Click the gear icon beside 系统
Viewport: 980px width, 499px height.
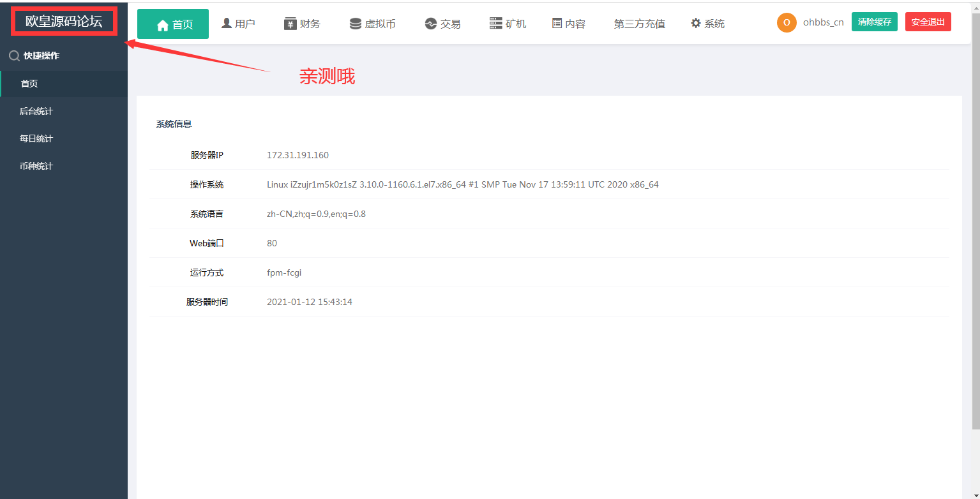[696, 24]
